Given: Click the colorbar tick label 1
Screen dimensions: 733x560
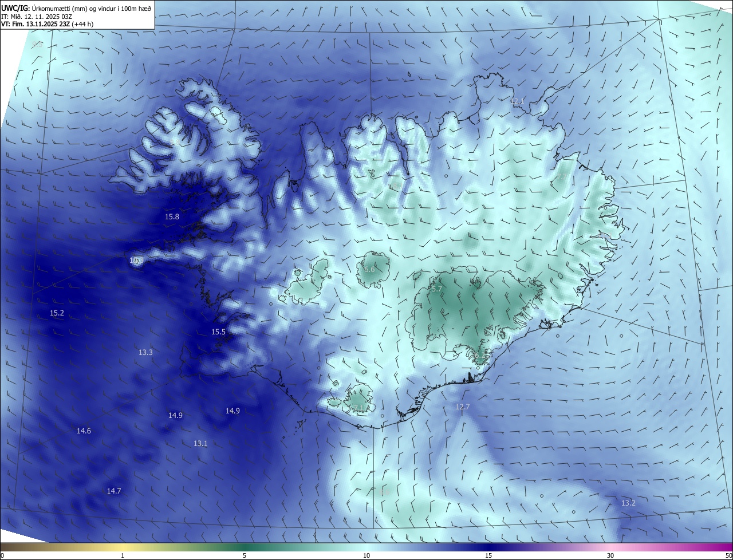Looking at the screenshot, I should pos(123,556).
